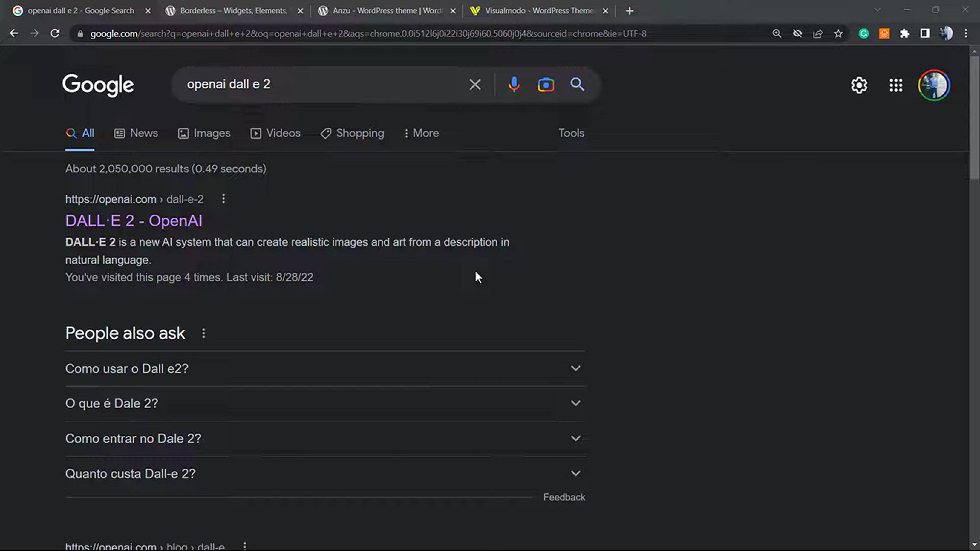This screenshot has width=980, height=551.
Task: Open the new tab plus button
Action: pyautogui.click(x=629, y=11)
